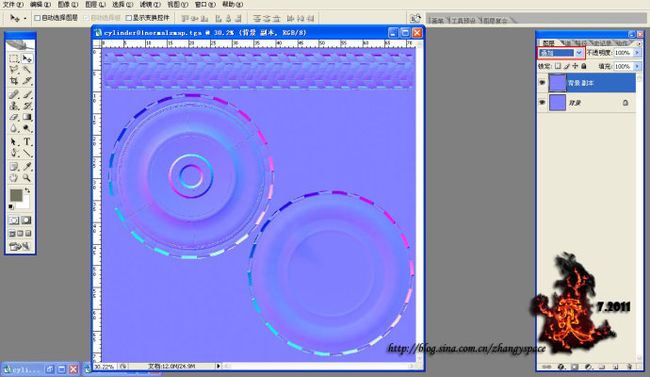
Task: Select the Blur tool
Action: [14, 129]
